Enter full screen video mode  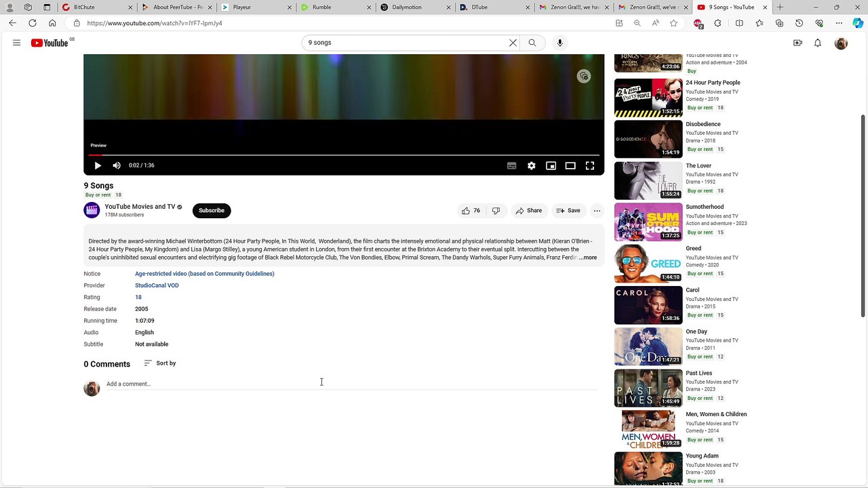[590, 165]
